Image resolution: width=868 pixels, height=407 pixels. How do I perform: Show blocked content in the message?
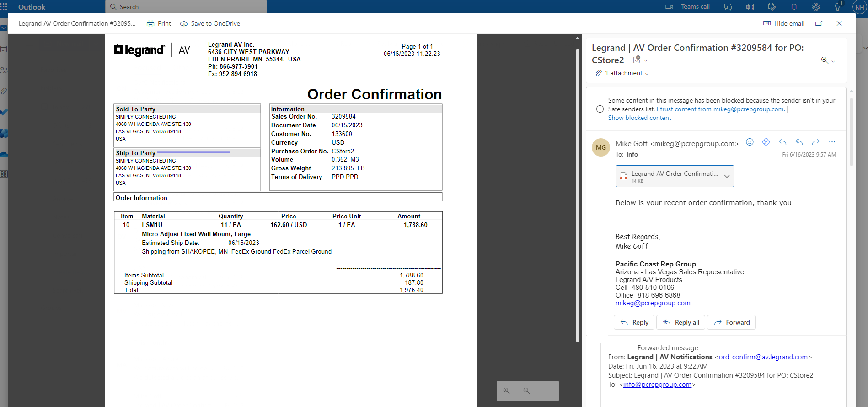(639, 118)
